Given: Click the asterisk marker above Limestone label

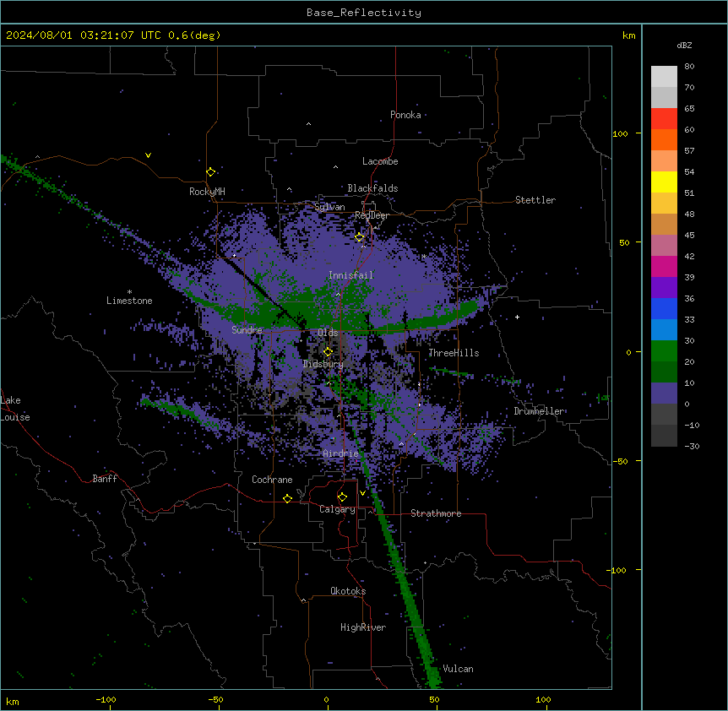Looking at the screenshot, I should [x=129, y=292].
